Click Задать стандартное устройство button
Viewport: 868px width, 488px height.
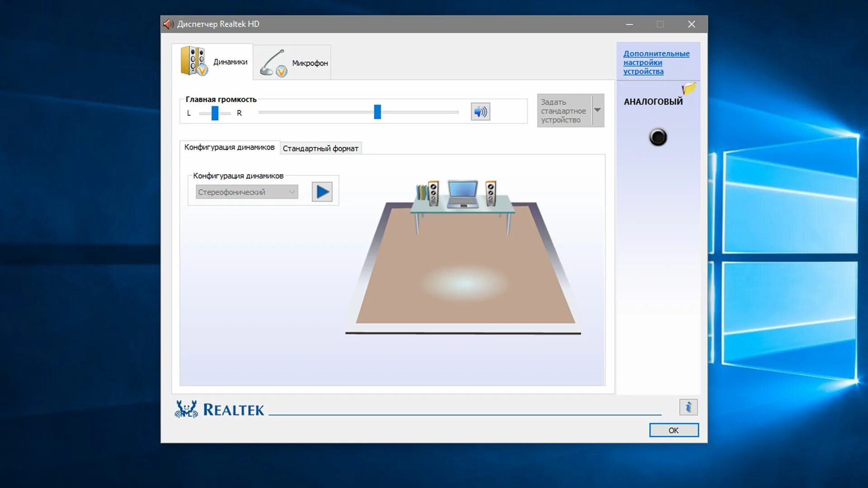click(x=564, y=111)
